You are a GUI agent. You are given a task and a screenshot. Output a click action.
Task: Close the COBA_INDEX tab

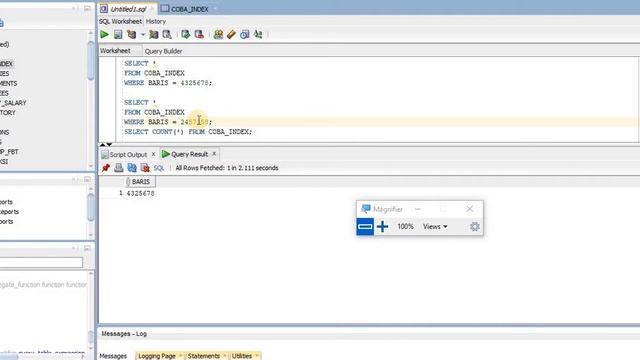pos(215,9)
